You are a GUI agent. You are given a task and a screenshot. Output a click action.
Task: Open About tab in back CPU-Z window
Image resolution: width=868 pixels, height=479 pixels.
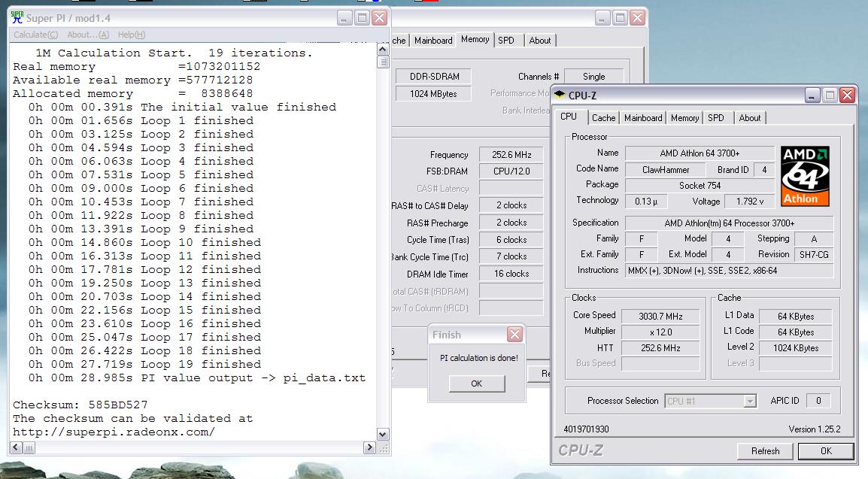pyautogui.click(x=540, y=41)
